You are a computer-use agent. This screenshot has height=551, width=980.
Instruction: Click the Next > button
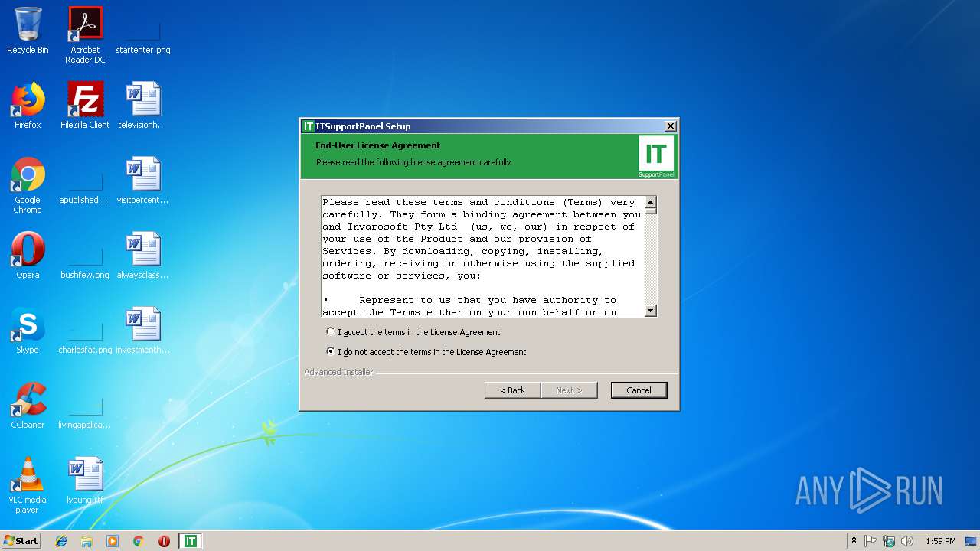(x=569, y=390)
